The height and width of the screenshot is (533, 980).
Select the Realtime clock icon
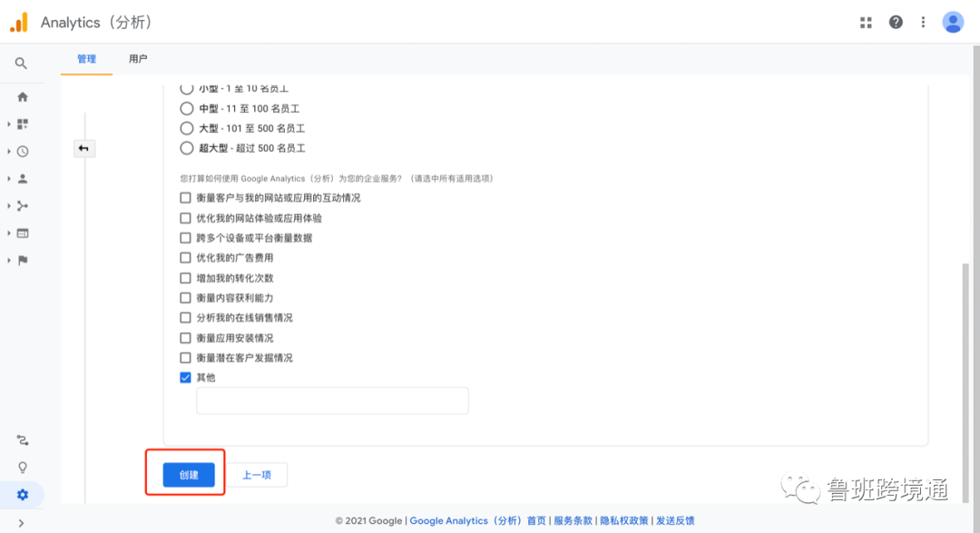22,151
